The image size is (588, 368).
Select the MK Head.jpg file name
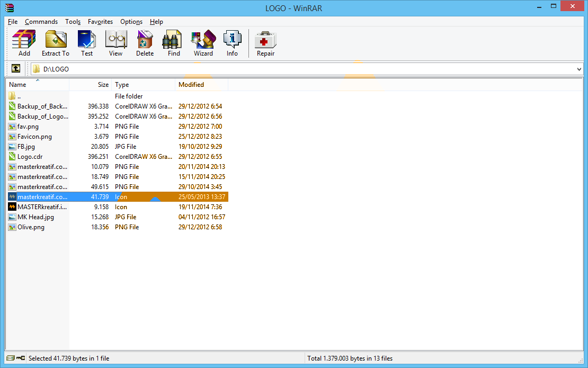pos(35,217)
